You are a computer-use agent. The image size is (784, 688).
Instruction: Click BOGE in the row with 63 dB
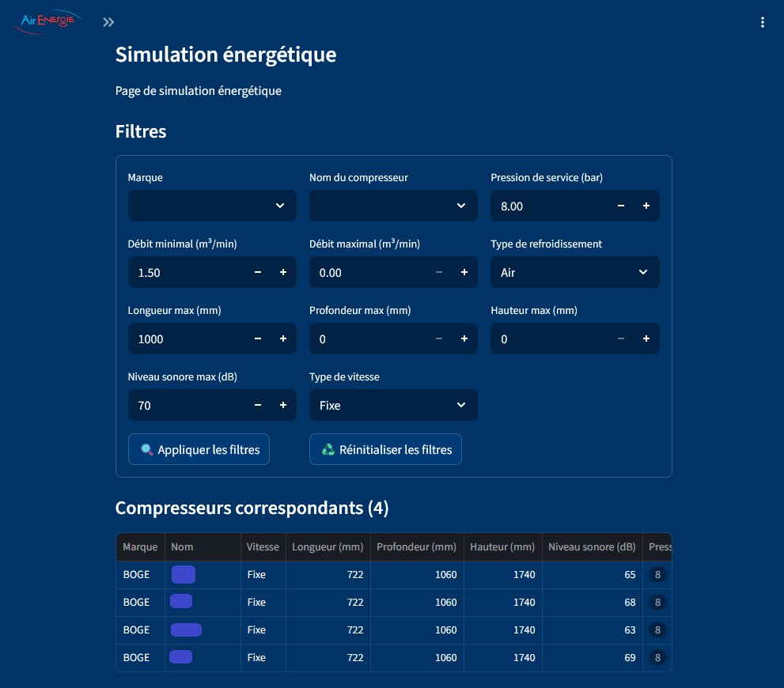point(140,630)
